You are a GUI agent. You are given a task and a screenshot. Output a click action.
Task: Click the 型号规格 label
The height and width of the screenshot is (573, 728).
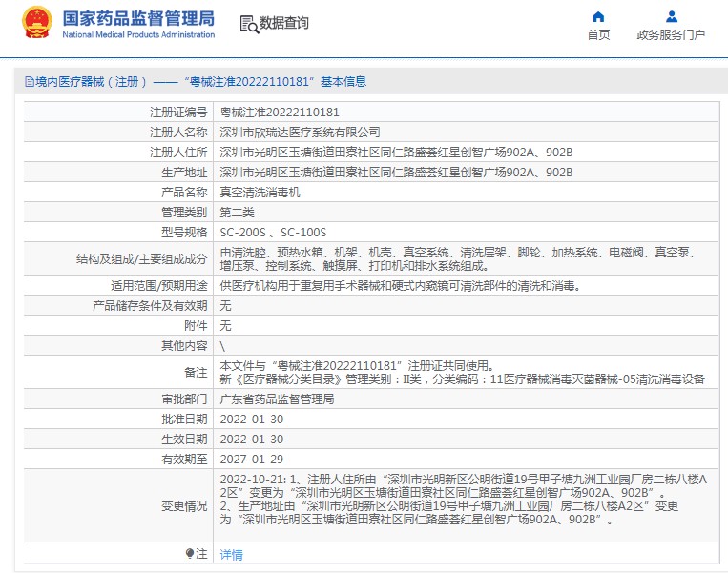pyautogui.click(x=184, y=233)
